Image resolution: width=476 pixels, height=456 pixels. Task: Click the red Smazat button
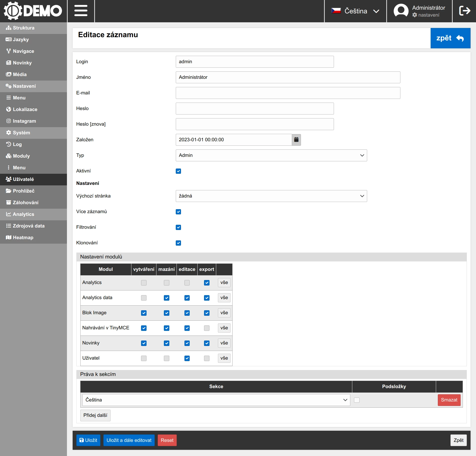(449, 400)
